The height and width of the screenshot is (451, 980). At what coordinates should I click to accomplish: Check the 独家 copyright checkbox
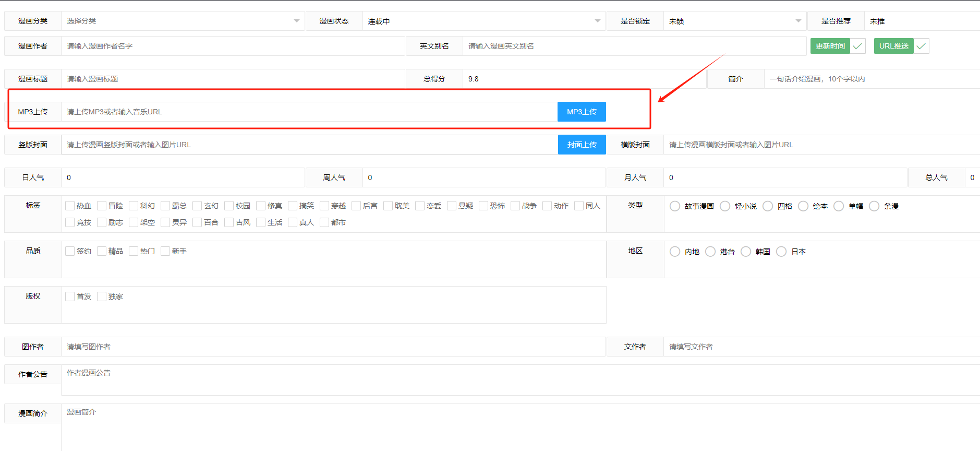102,296
